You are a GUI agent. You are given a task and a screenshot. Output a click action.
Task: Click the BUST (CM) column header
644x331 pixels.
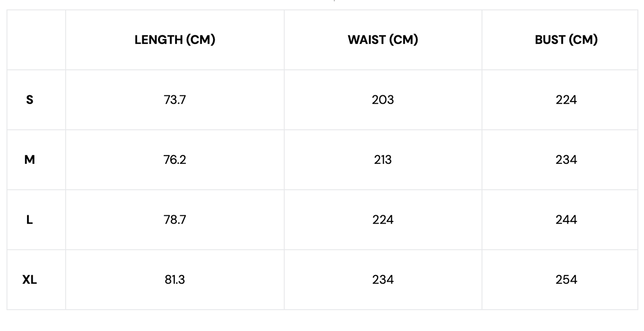[566, 40]
